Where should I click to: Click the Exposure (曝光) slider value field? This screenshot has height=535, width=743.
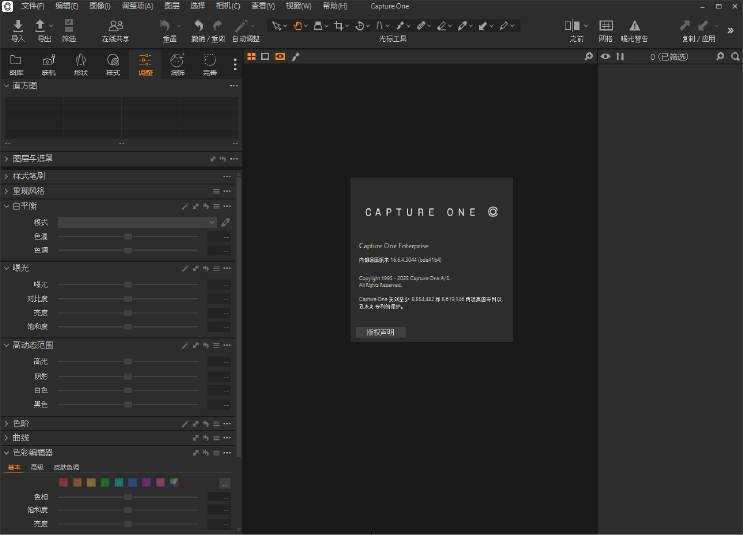coord(220,285)
